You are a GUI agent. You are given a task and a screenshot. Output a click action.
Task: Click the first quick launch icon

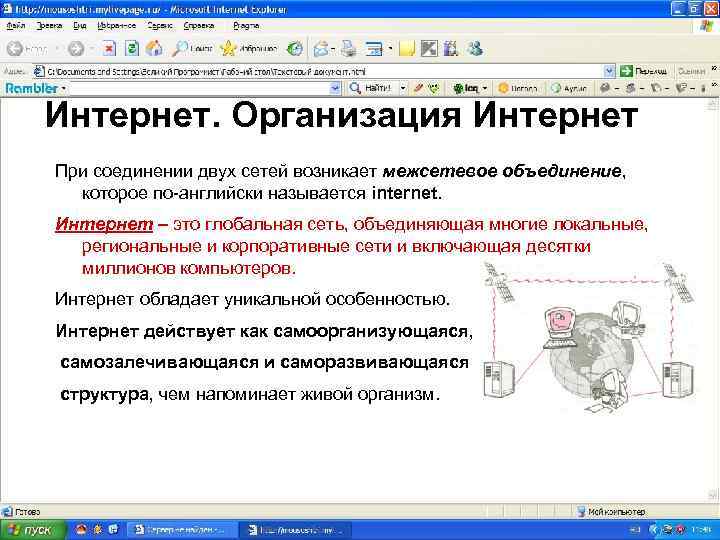click(81, 529)
